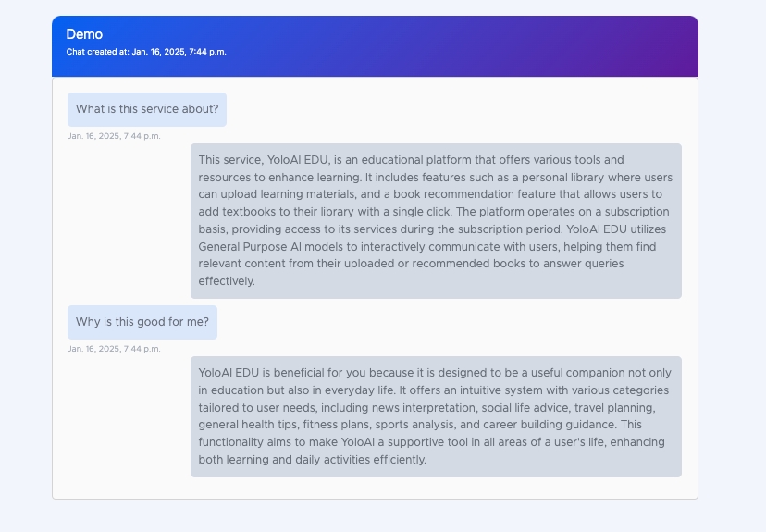Click the words "travel planning" in second reply

616,407
